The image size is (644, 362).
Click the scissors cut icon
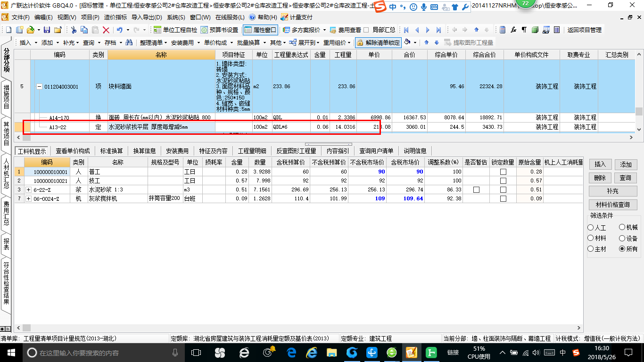point(74,30)
